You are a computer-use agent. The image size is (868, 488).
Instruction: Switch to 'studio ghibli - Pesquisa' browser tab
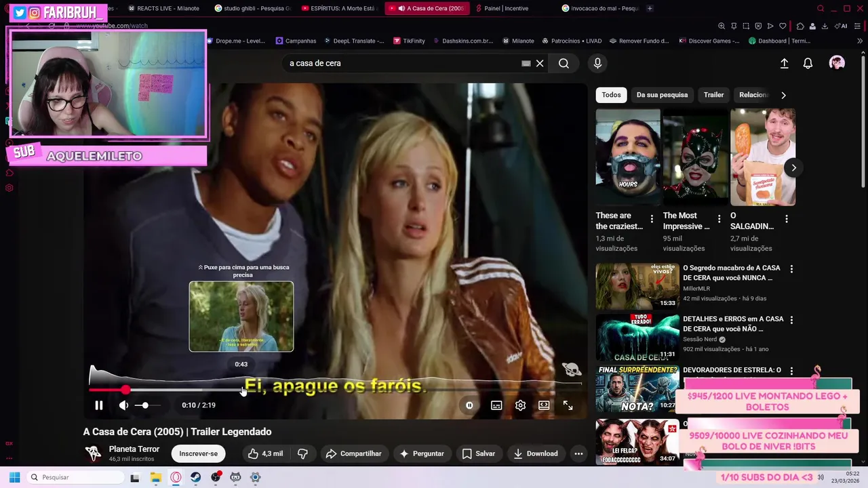(x=252, y=8)
